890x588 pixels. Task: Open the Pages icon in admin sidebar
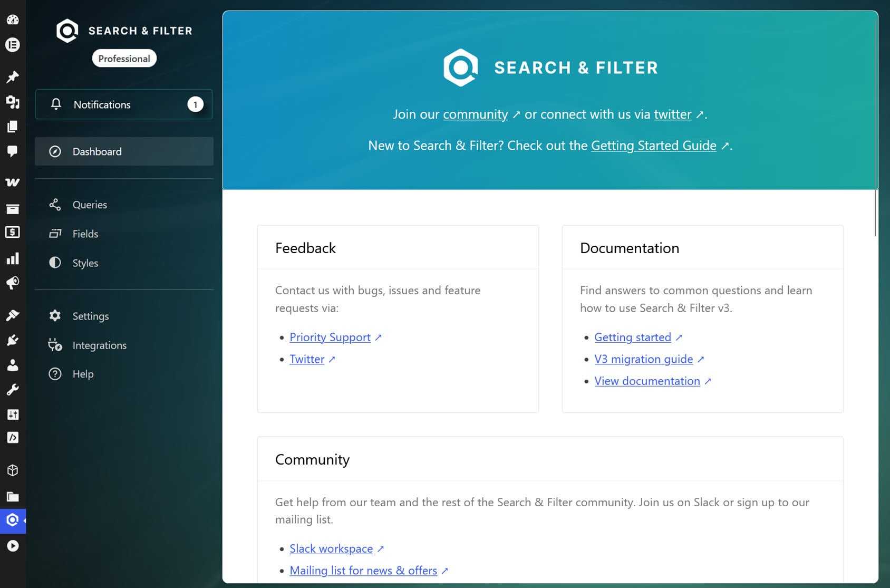click(x=13, y=127)
